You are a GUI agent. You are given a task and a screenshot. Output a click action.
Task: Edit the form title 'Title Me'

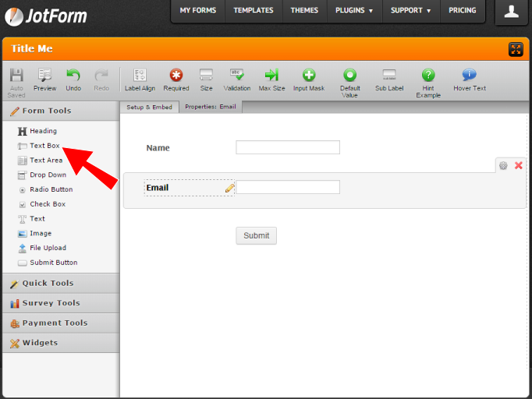[32, 49]
